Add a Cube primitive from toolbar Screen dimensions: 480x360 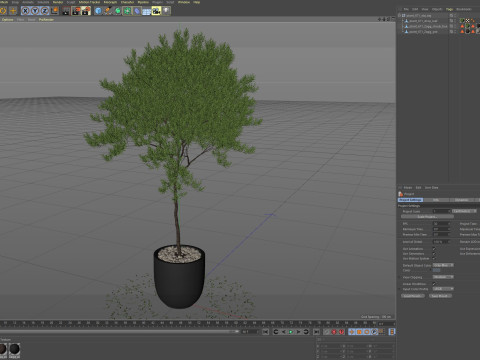(98, 11)
